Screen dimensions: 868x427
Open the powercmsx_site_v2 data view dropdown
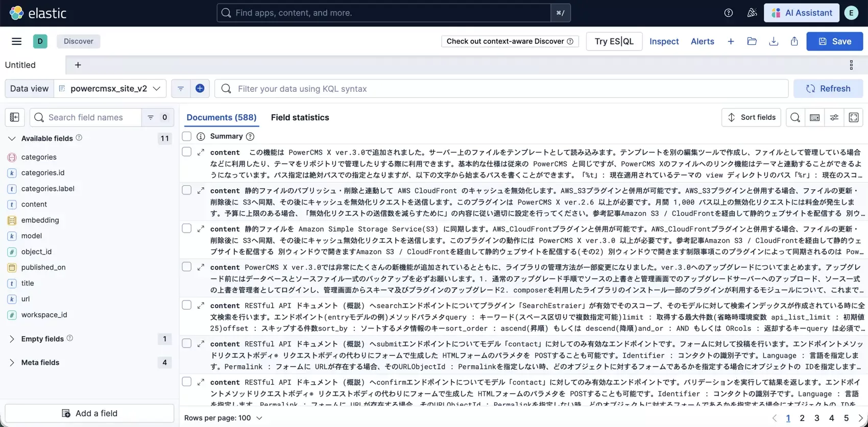tap(110, 88)
